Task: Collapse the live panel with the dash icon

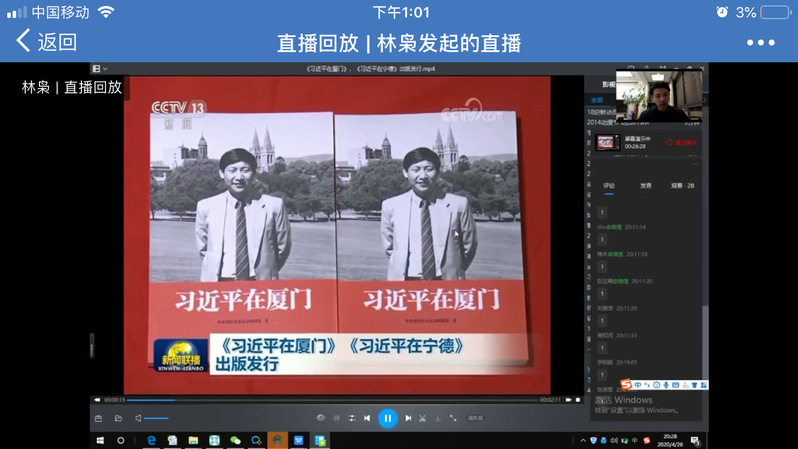Action: (695, 164)
